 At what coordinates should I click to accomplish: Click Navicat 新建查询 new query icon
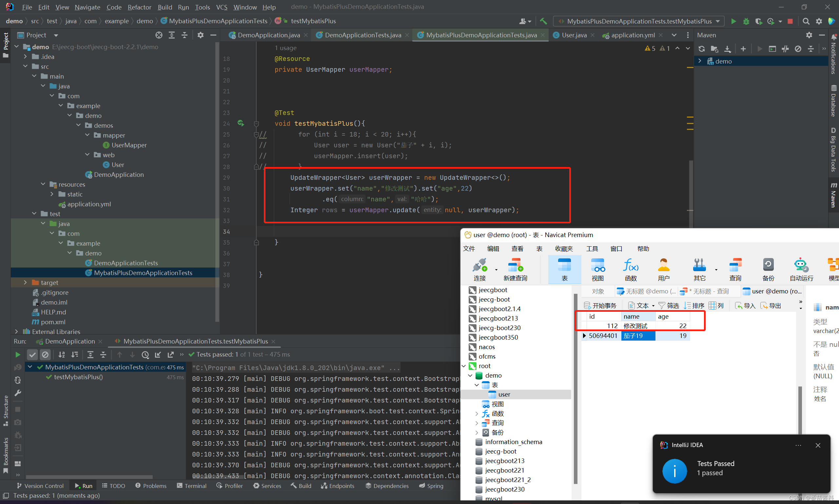(x=515, y=270)
